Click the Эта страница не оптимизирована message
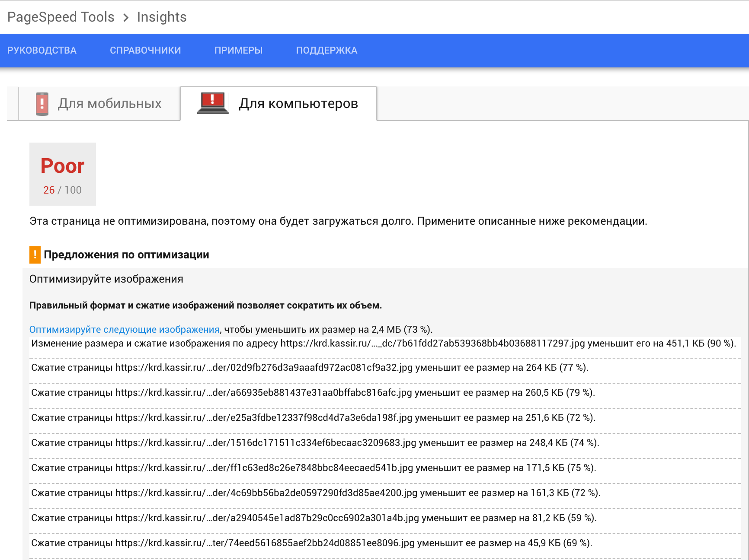This screenshot has height=560, width=749. pyautogui.click(x=338, y=221)
